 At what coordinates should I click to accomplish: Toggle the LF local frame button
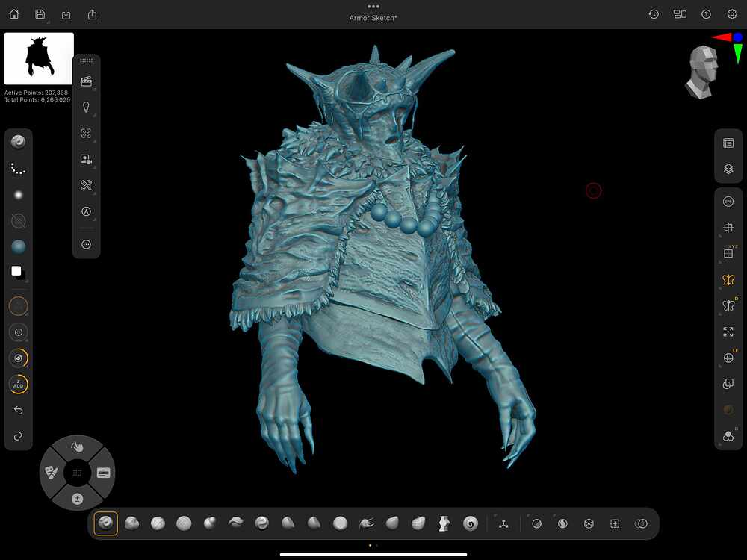728,358
